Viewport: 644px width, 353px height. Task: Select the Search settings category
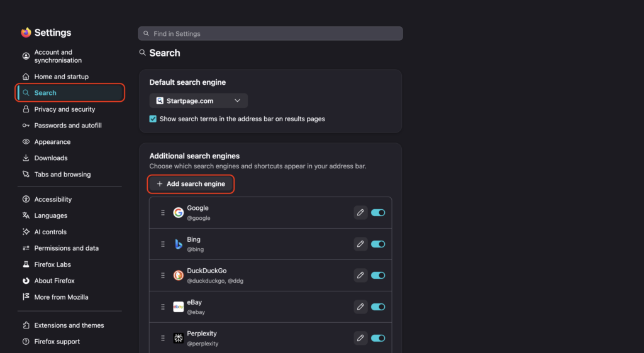[70, 93]
